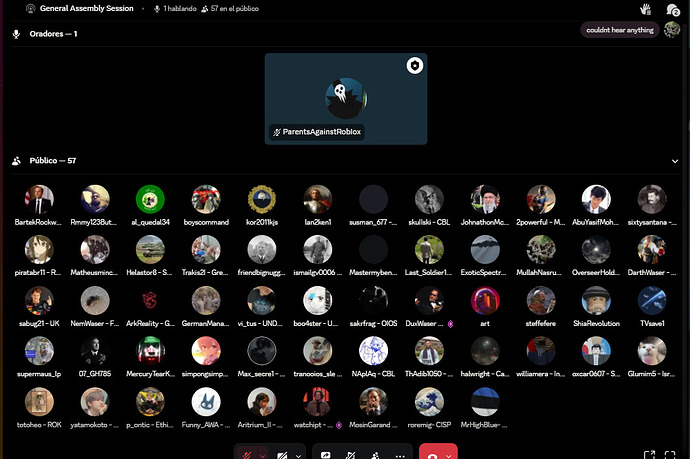Click the red disconnect button
This screenshot has height=459, width=690.
pyautogui.click(x=433, y=455)
